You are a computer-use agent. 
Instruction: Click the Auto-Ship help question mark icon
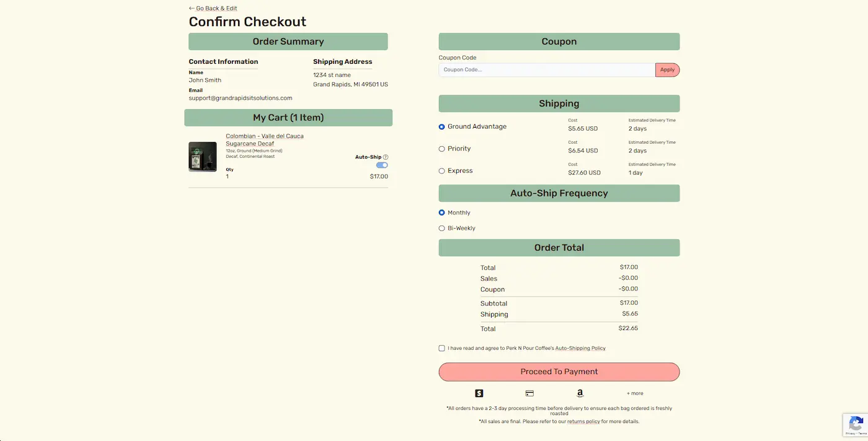coord(386,157)
